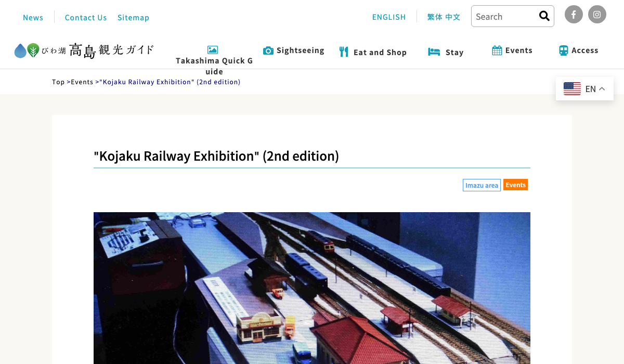Click in the Search text field
Image resolution: width=624 pixels, height=364 pixels.
[x=503, y=16]
